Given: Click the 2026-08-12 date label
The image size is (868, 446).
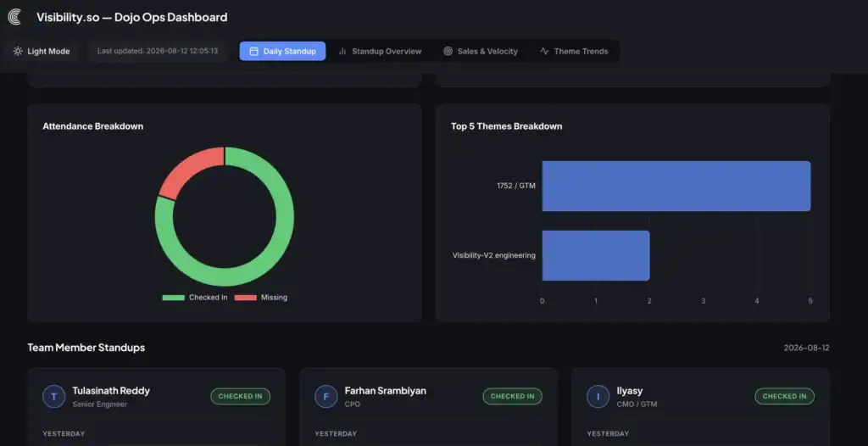Looking at the screenshot, I should (x=807, y=348).
